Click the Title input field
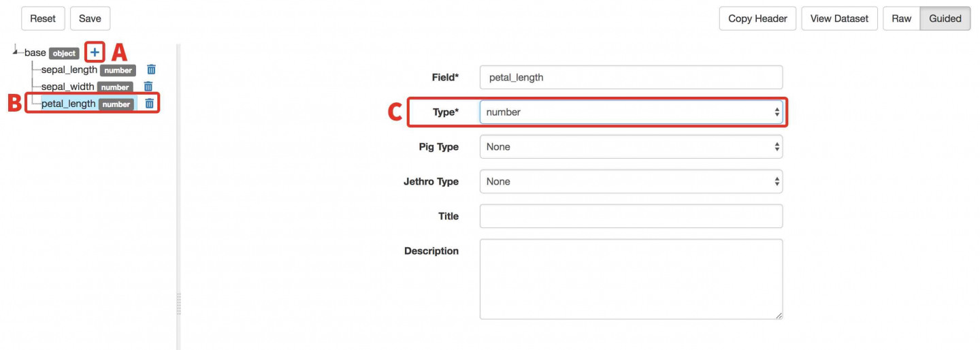The image size is (980, 350). pos(631,217)
